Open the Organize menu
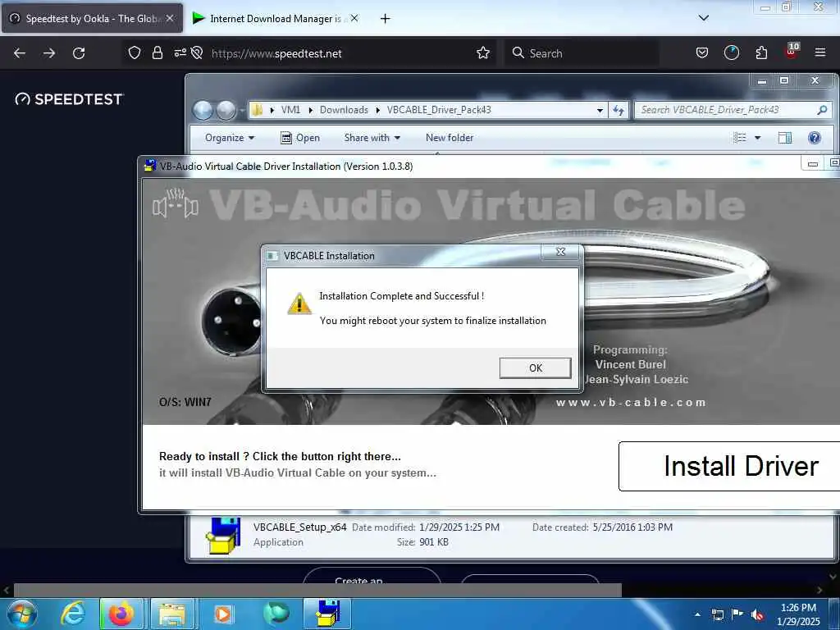 pos(230,138)
